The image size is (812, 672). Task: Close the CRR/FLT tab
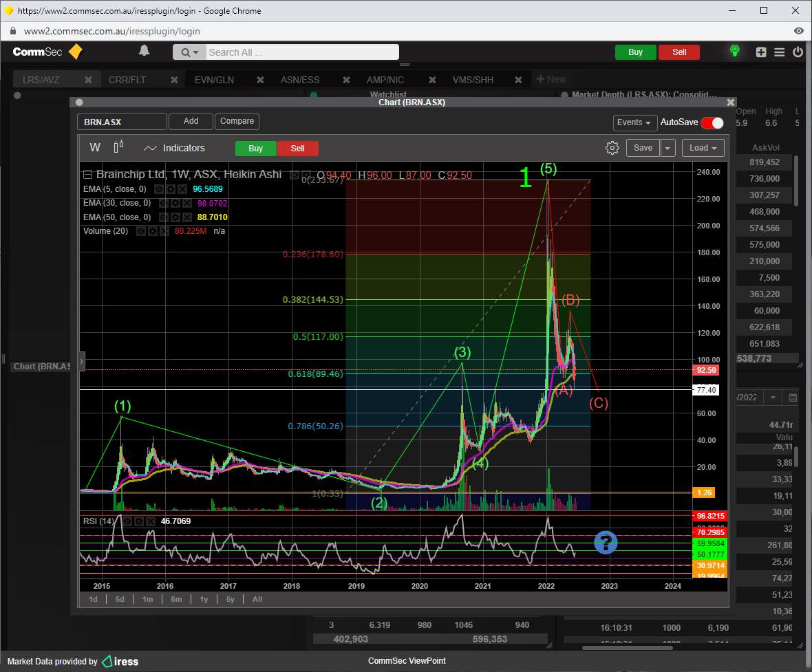coord(175,80)
